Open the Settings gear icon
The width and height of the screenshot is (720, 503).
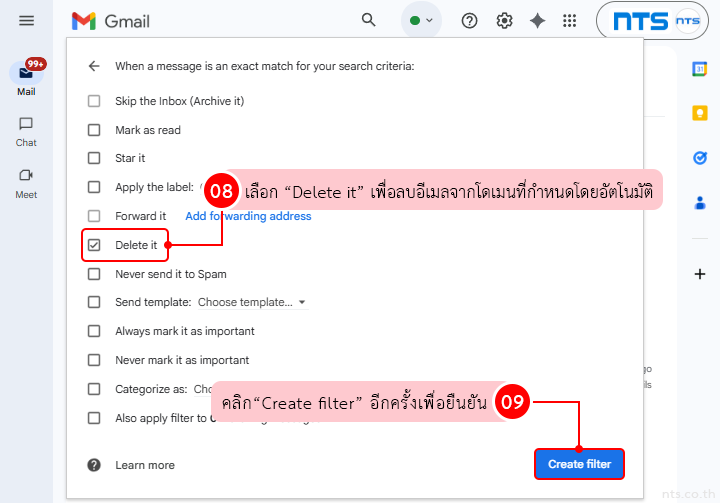[504, 21]
